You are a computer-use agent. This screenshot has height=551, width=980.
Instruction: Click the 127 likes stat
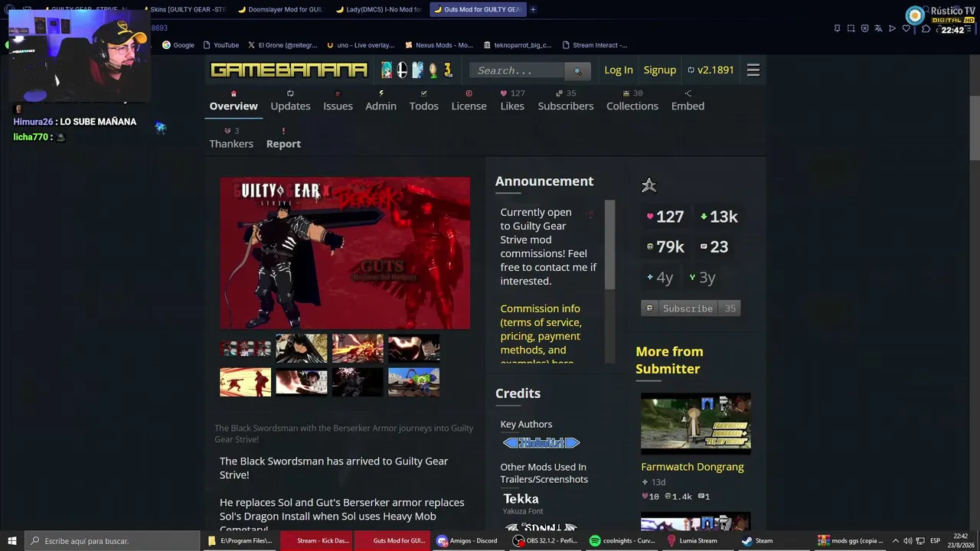tap(665, 217)
